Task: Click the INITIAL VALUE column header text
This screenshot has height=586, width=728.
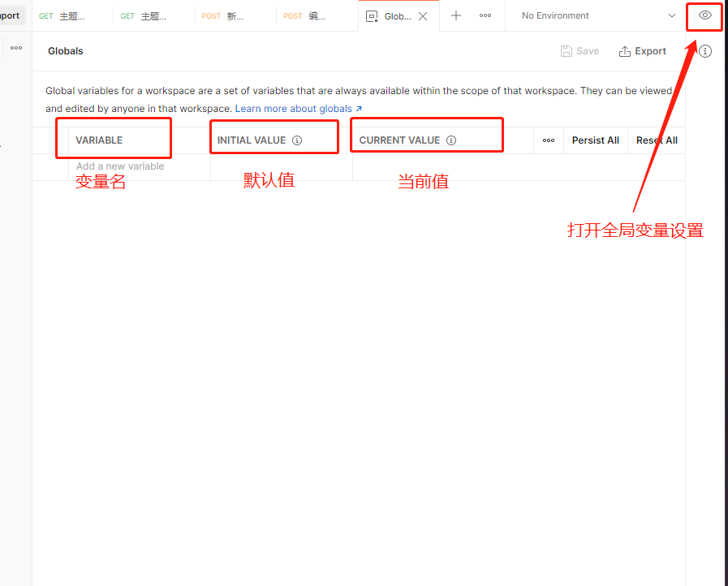Action: click(x=251, y=140)
